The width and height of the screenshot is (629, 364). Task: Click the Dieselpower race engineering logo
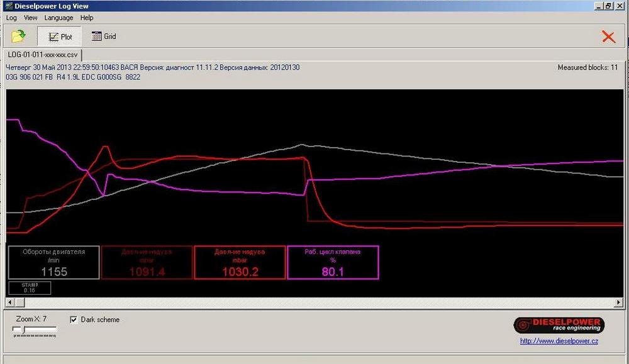(559, 325)
